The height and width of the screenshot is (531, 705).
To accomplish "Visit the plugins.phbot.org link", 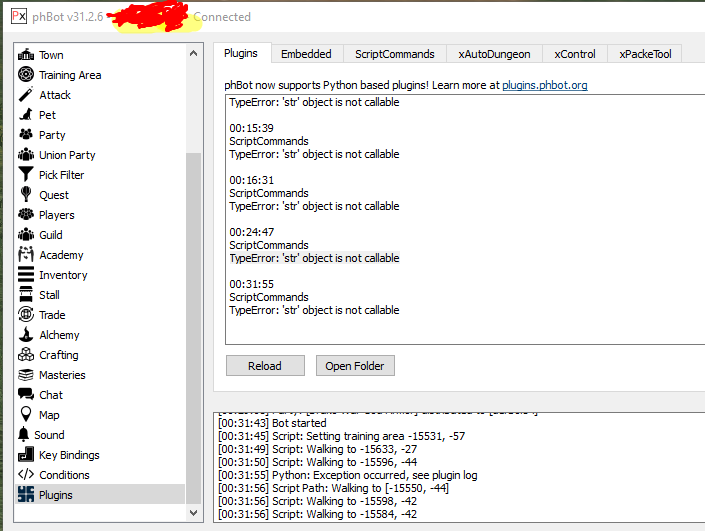I will click(x=544, y=86).
